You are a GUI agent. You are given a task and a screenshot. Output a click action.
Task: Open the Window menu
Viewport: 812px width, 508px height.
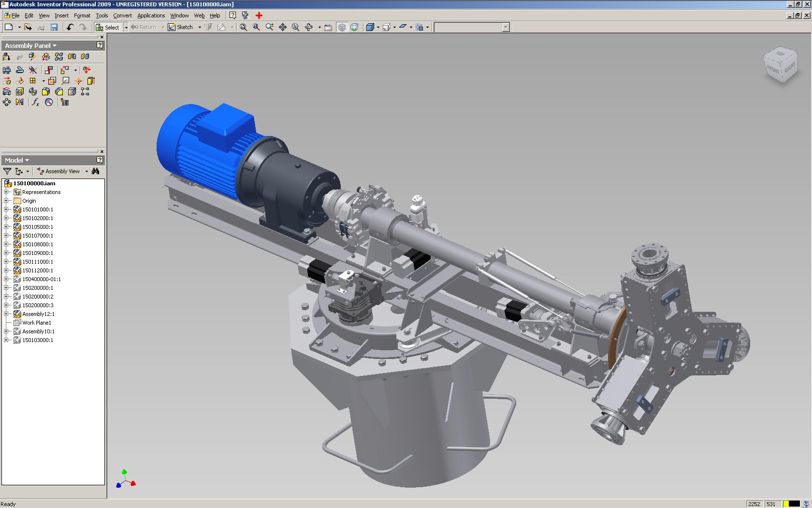[179, 15]
